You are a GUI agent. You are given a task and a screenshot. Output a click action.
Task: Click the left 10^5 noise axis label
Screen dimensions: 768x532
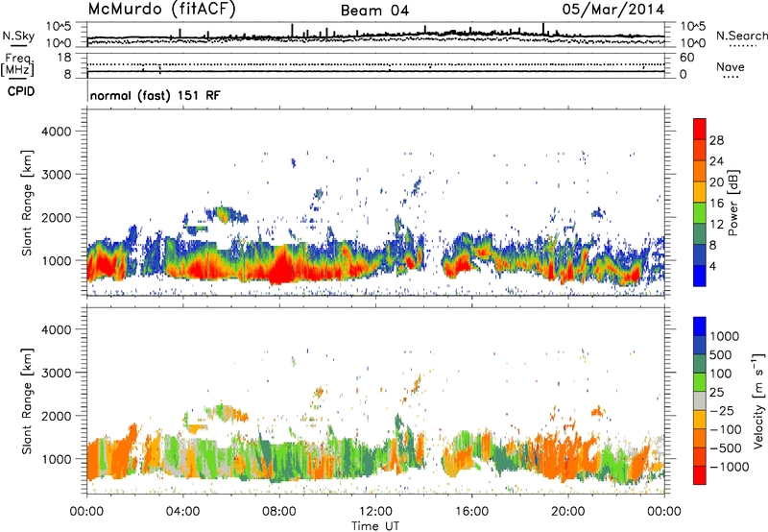59,26
